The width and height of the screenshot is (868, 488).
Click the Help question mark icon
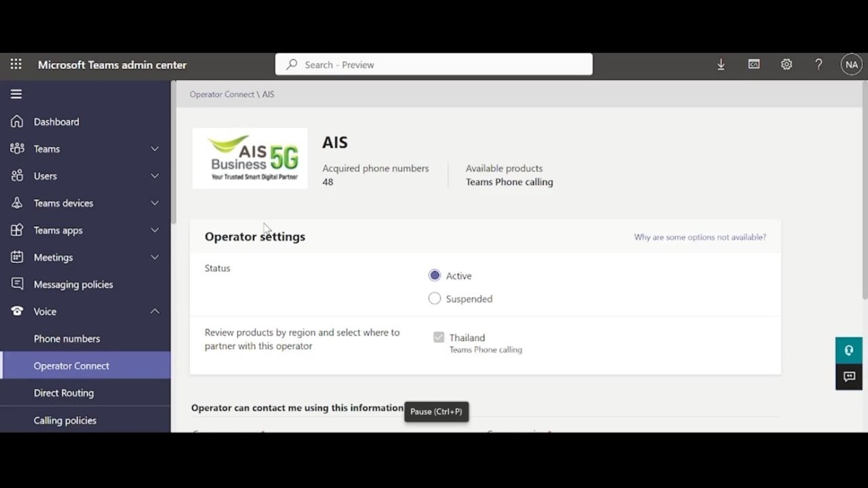(818, 64)
